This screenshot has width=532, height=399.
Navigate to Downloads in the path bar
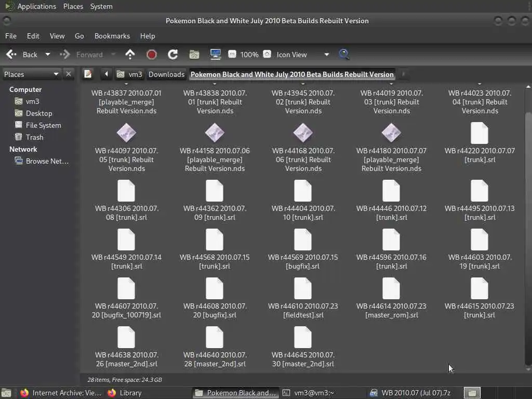[166, 74]
